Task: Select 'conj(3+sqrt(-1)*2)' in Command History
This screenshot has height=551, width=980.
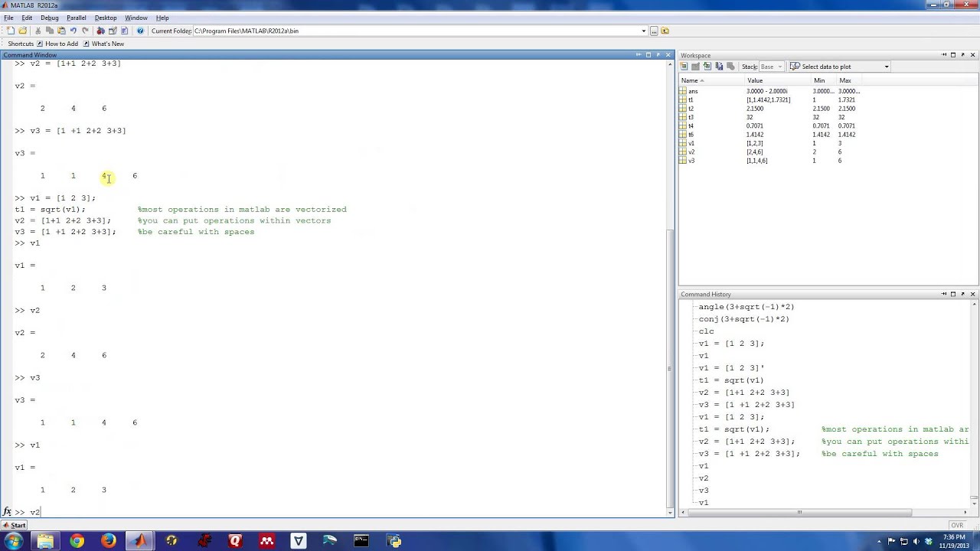Action: [743, 319]
